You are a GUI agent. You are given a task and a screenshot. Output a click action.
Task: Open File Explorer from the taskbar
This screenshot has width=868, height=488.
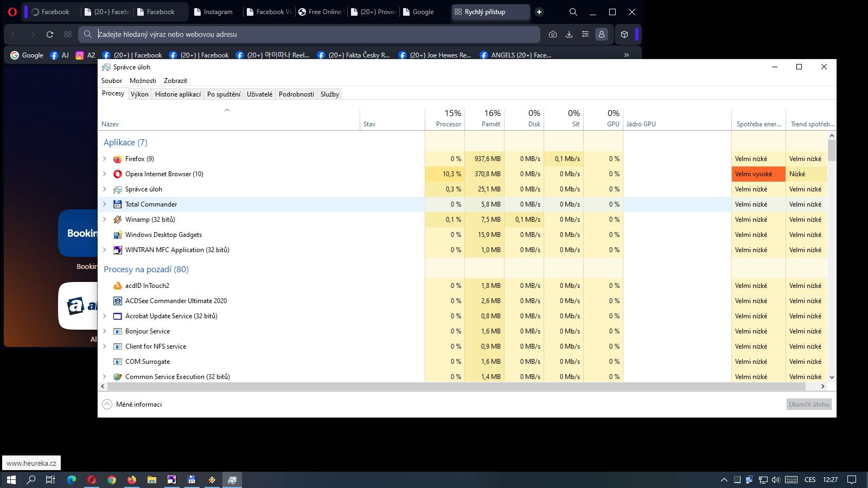[x=152, y=480]
